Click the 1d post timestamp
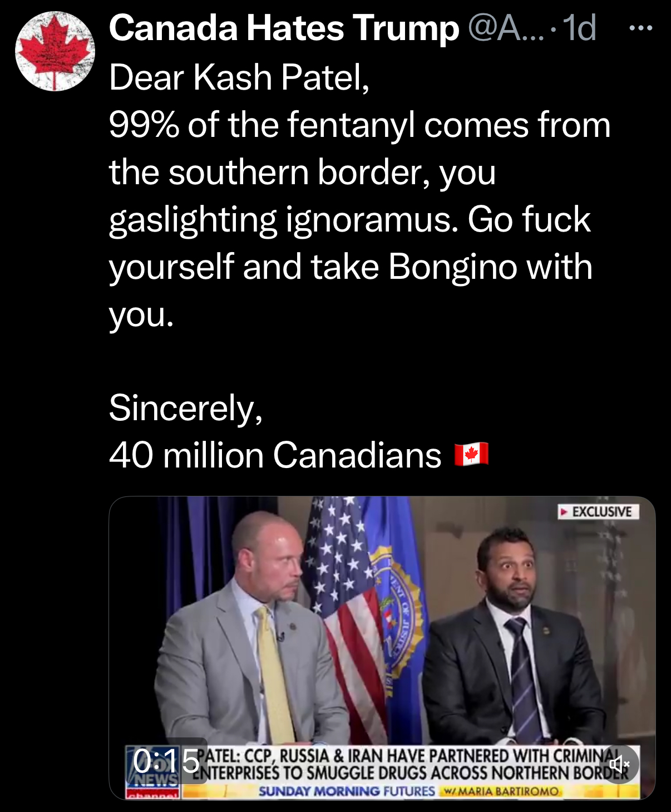The width and height of the screenshot is (671, 812). (x=580, y=28)
